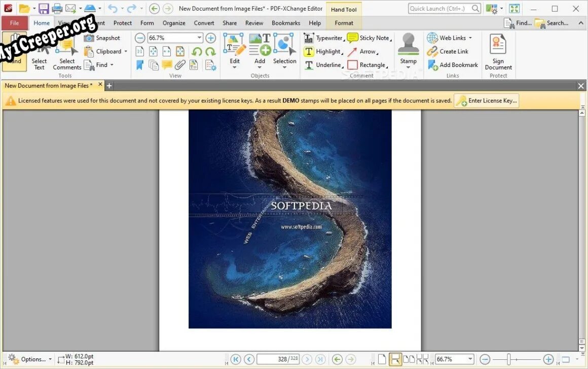Click the Search... button at top right
The image size is (588, 369).
[552, 23]
